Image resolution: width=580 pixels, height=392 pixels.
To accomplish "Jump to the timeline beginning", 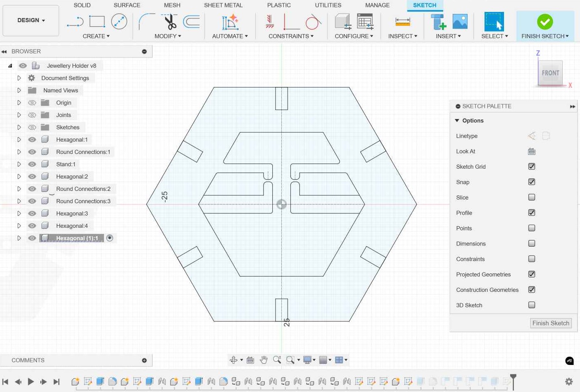I will (x=5, y=382).
